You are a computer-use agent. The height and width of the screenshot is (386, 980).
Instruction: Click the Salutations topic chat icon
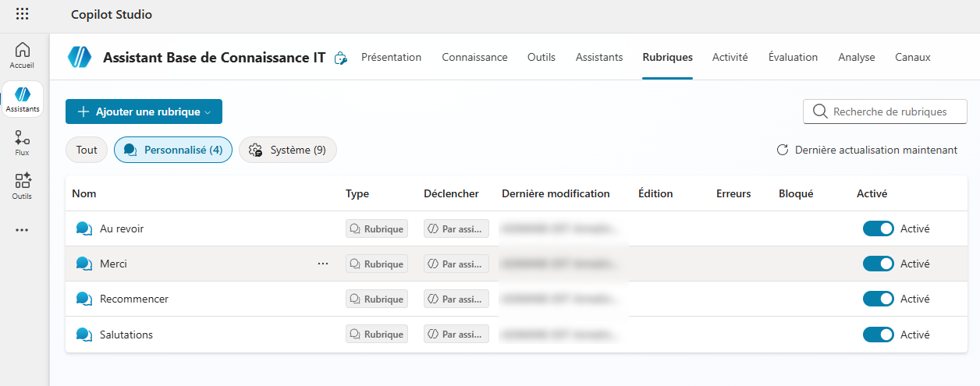[83, 335]
